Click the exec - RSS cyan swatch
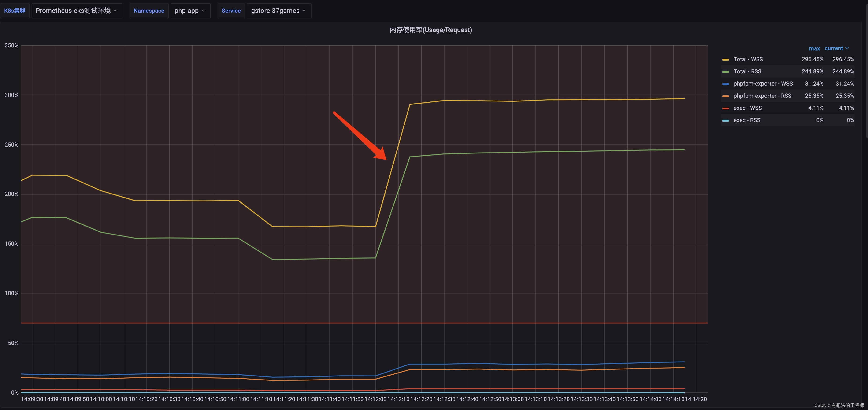Screen dimensions: 868x410 [725, 120]
